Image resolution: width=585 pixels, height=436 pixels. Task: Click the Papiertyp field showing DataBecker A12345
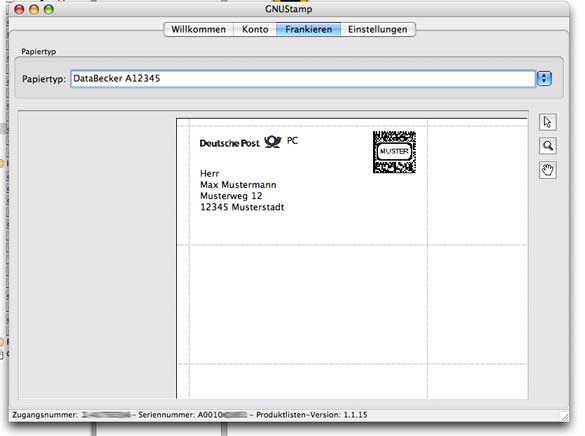[x=303, y=79]
